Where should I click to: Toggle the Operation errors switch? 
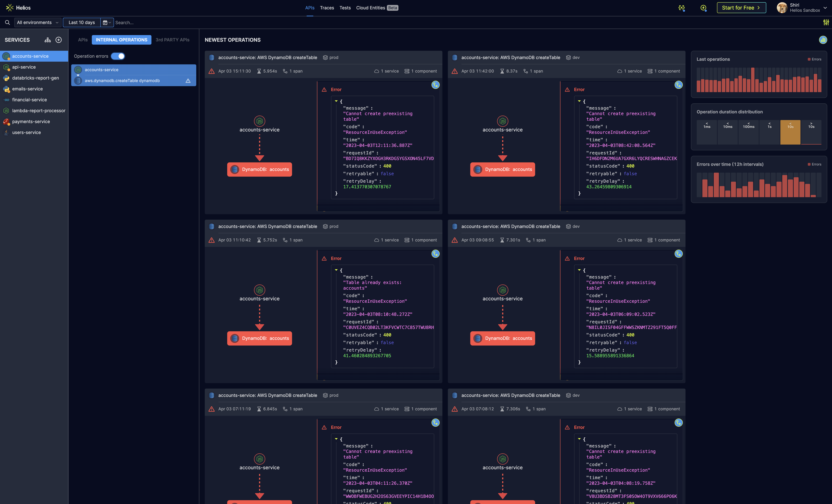(118, 56)
